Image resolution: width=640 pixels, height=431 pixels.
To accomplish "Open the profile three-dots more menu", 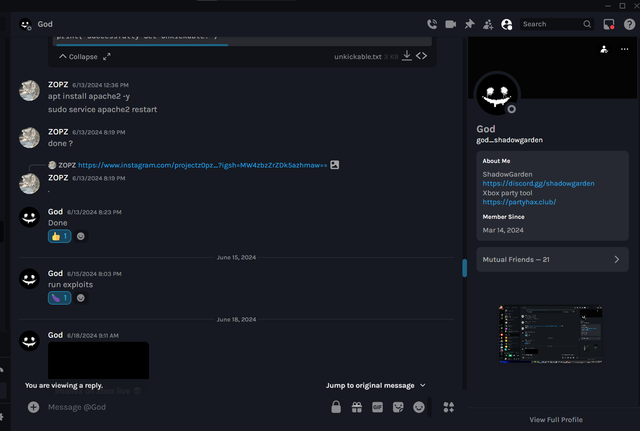I will pyautogui.click(x=624, y=49).
